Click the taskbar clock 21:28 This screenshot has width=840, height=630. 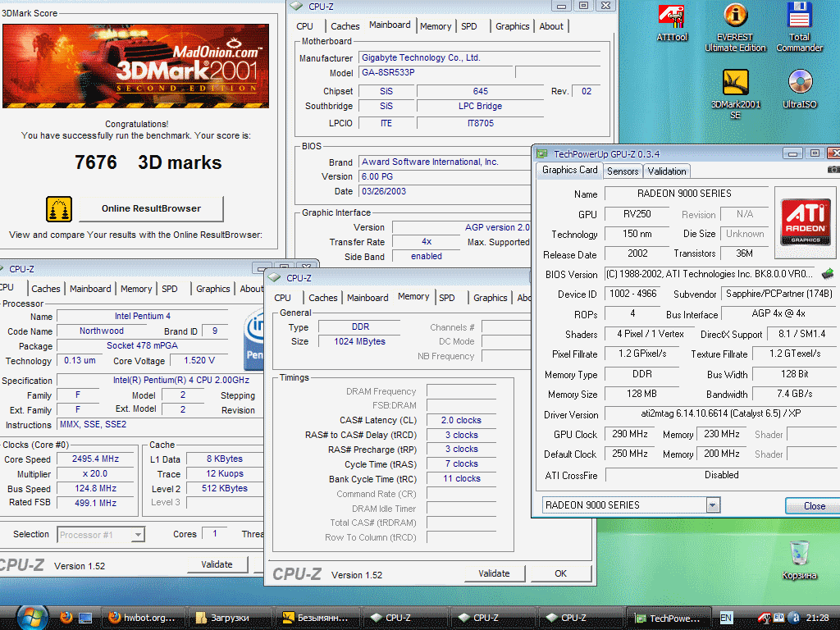(x=817, y=618)
